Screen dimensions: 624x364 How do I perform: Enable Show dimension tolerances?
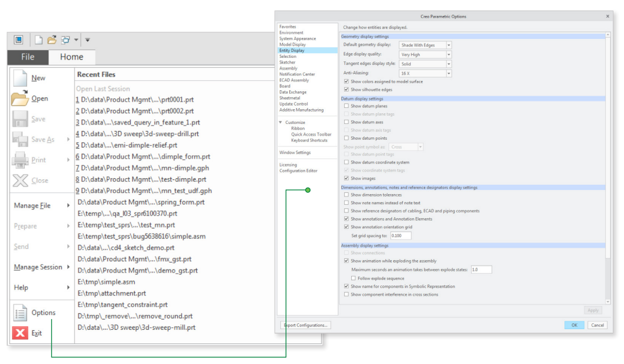pyautogui.click(x=346, y=195)
